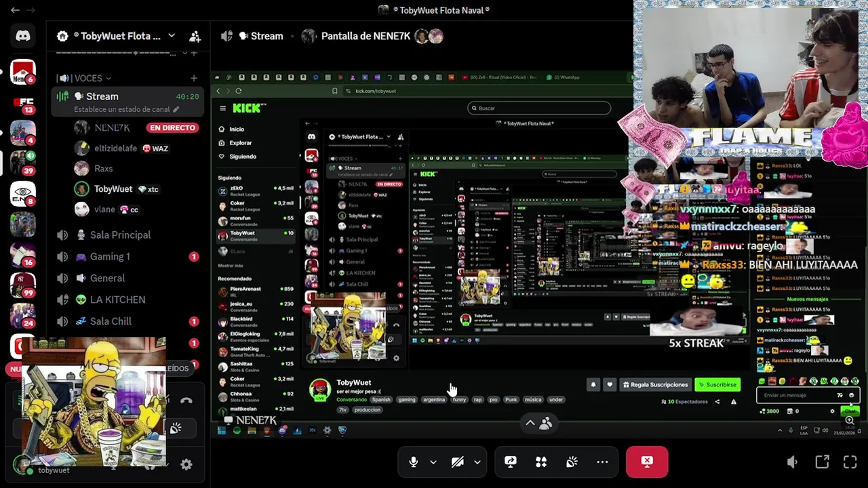Click the stream viewers avatars in header
868x488 pixels.
(429, 36)
